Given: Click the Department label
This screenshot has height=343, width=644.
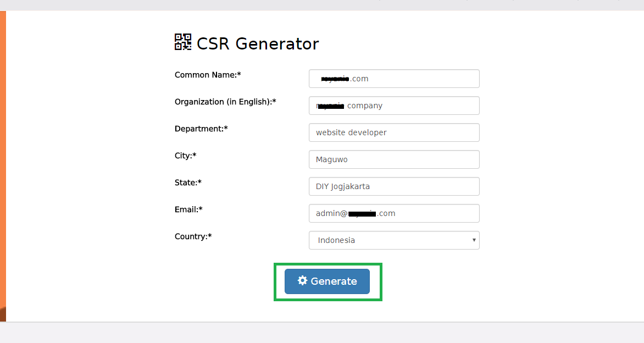Looking at the screenshot, I should click(x=201, y=129).
